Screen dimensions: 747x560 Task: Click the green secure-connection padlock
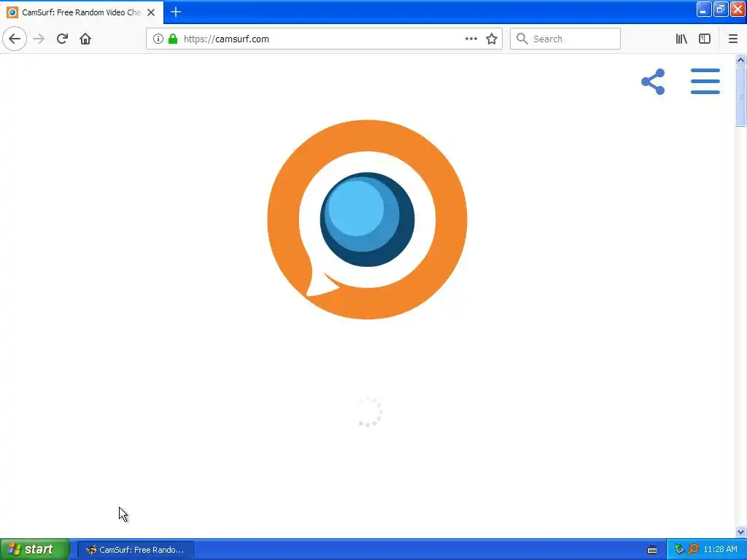173,39
